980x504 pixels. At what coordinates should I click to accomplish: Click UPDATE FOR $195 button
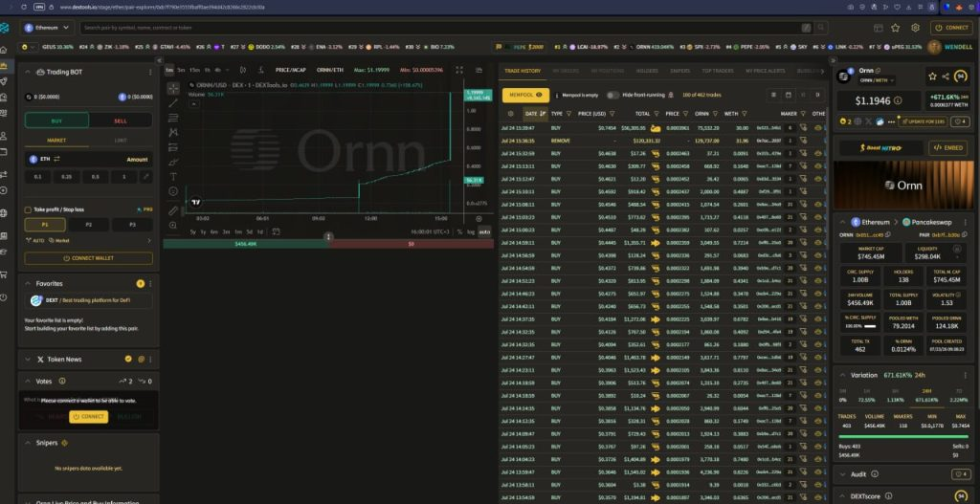(x=923, y=121)
